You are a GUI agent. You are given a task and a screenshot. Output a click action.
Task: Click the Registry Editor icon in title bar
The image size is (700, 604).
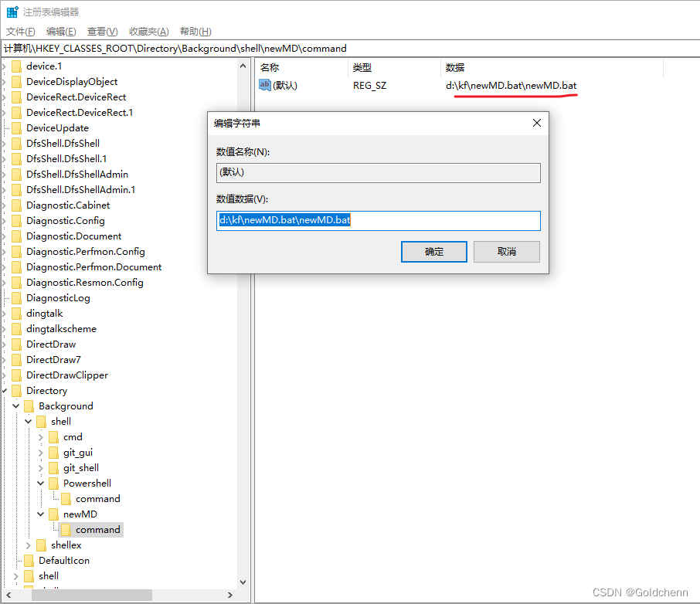(11, 11)
